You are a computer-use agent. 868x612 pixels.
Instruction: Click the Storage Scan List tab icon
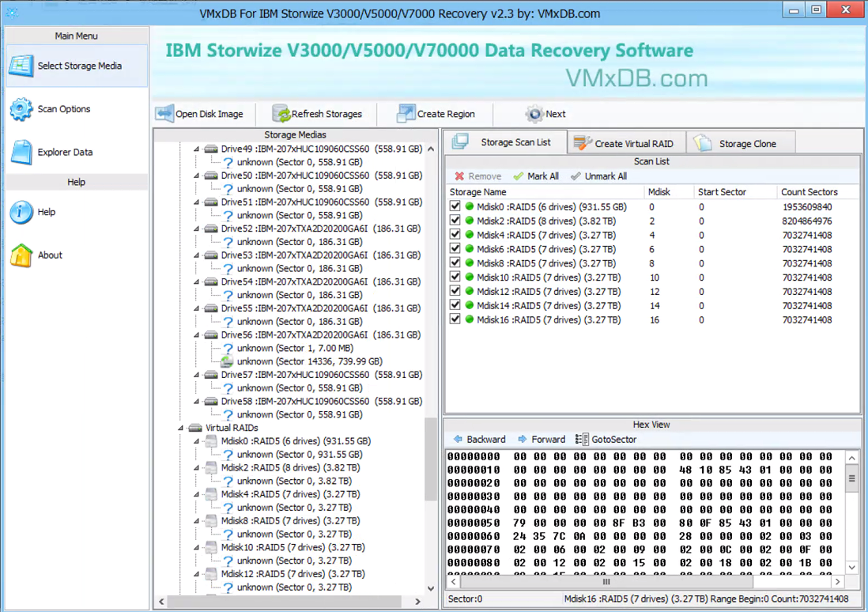(x=461, y=142)
